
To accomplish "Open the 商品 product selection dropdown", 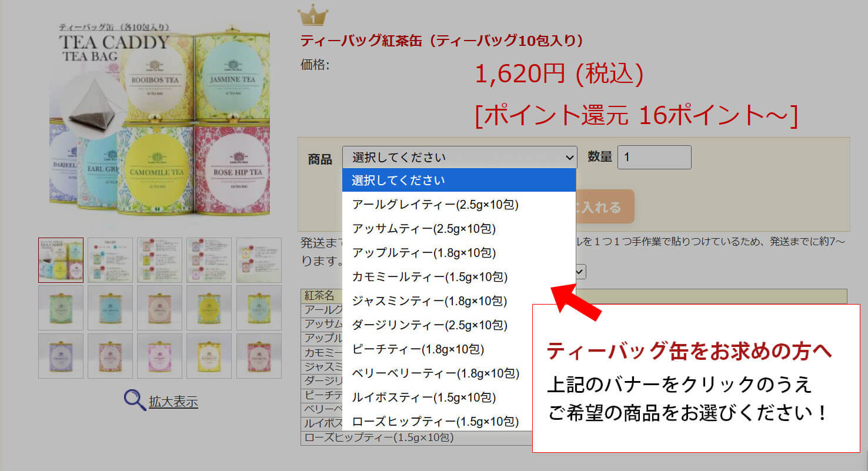I will (459, 157).
